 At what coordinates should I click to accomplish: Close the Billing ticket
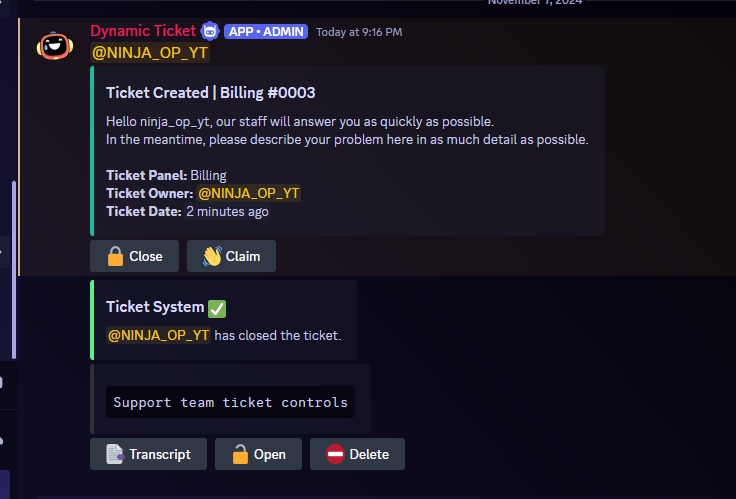[x=134, y=256]
